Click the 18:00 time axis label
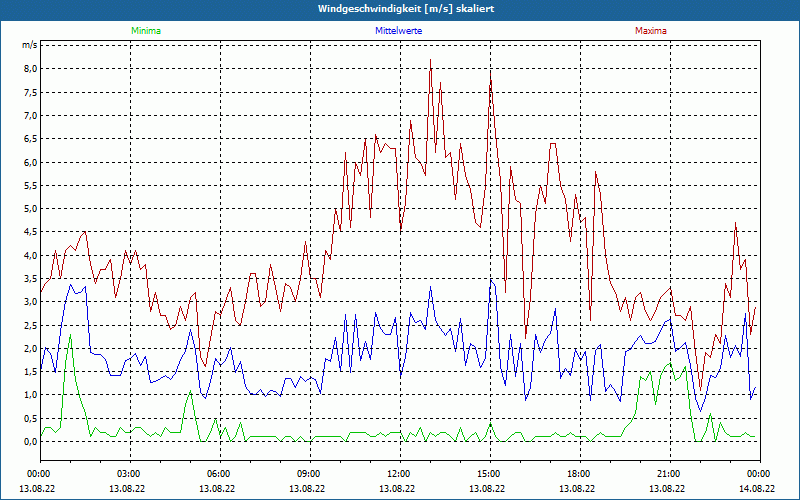Screen dimensions: 800x500 (x=580, y=474)
